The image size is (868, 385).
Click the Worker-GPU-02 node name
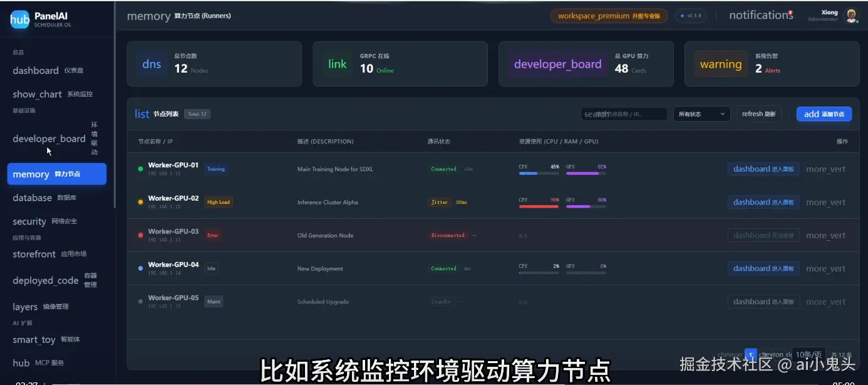click(173, 199)
